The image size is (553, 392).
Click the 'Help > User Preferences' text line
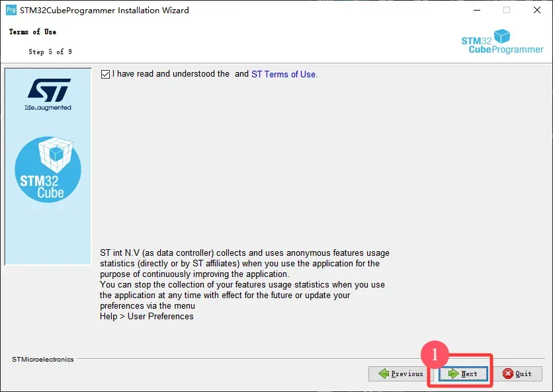[x=147, y=316]
